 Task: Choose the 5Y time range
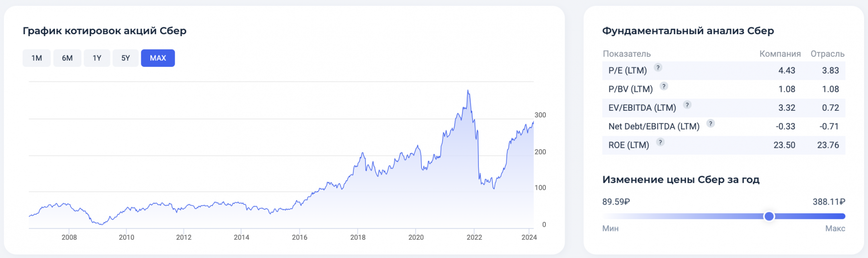tap(125, 58)
